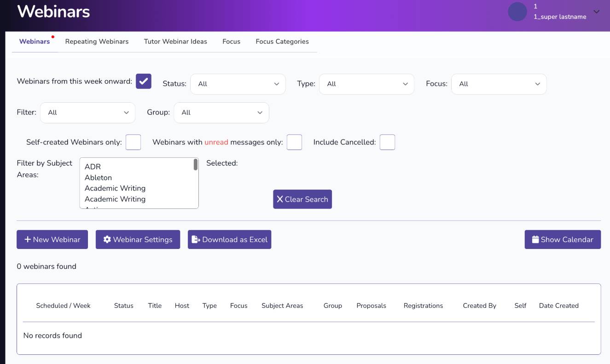Open Webinar Settings
The image size is (610, 364).
pos(138,240)
